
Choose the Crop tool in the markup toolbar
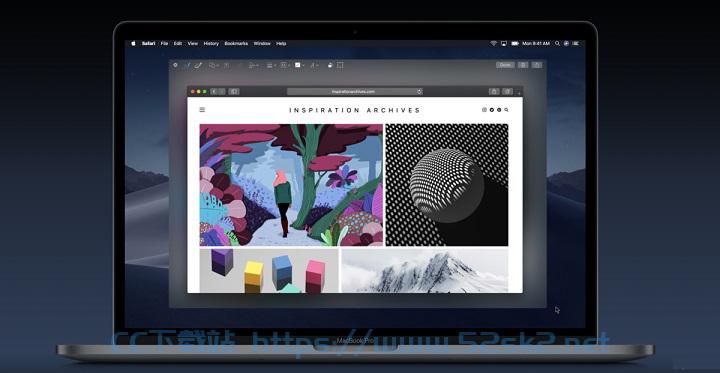[x=340, y=65]
